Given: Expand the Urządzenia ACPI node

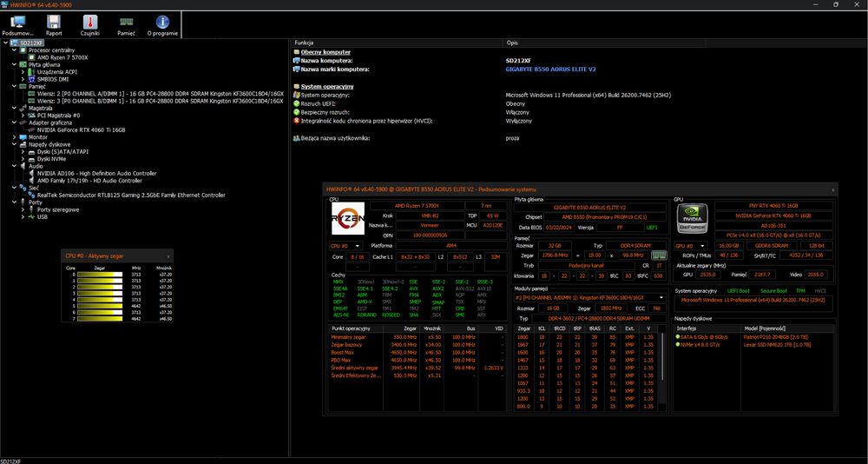Looking at the screenshot, I should [23, 71].
